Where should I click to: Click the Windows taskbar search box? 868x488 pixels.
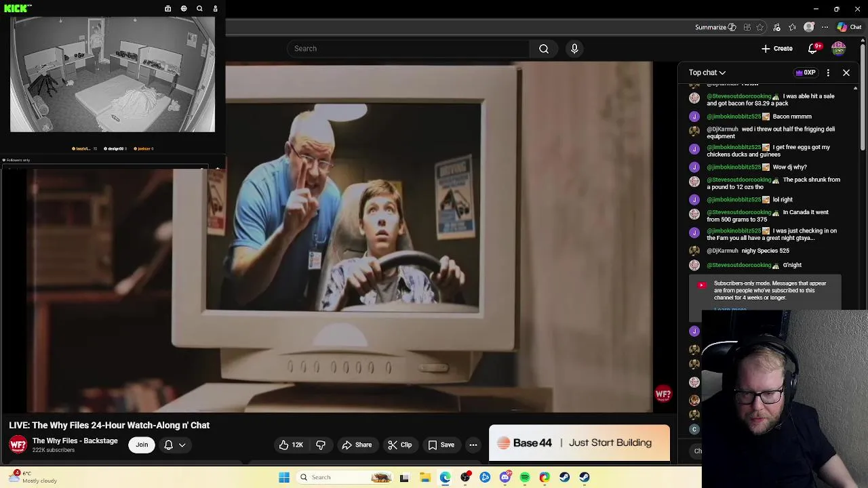coord(344,477)
